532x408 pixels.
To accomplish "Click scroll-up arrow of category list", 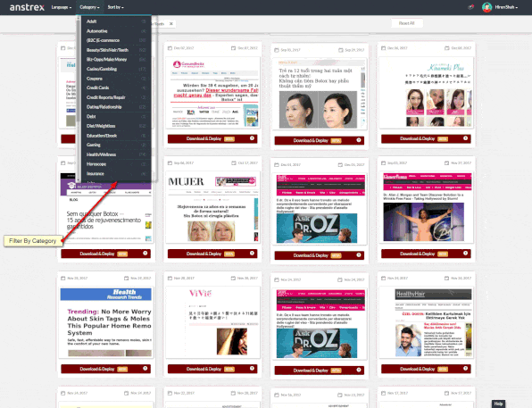I will (79, 18).
